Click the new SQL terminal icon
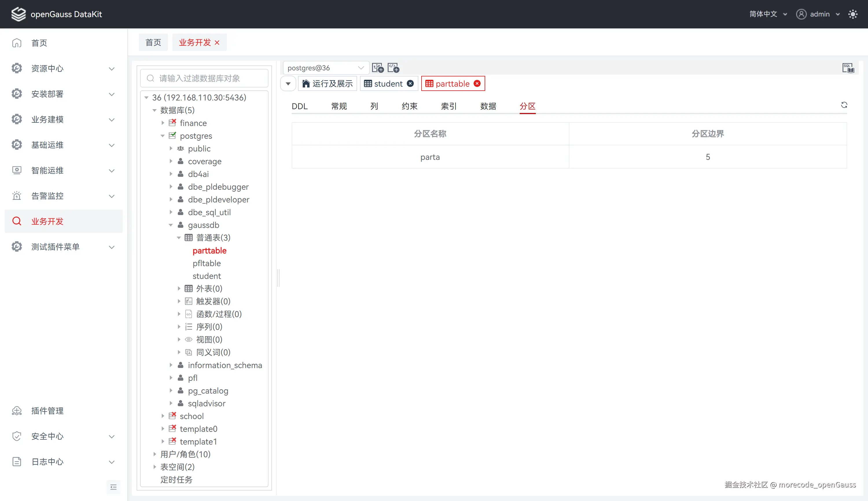Screen dimensions: 868x501 [x=393, y=68]
